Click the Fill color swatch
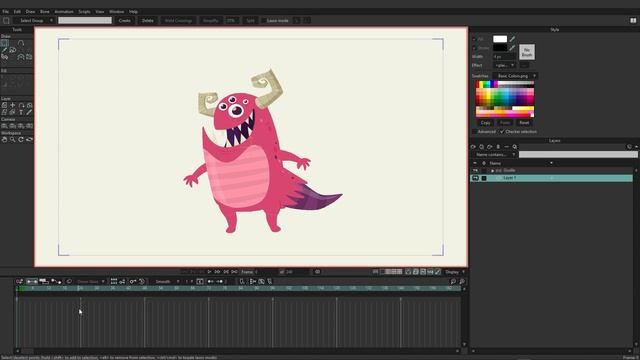The image size is (640, 360). point(500,39)
